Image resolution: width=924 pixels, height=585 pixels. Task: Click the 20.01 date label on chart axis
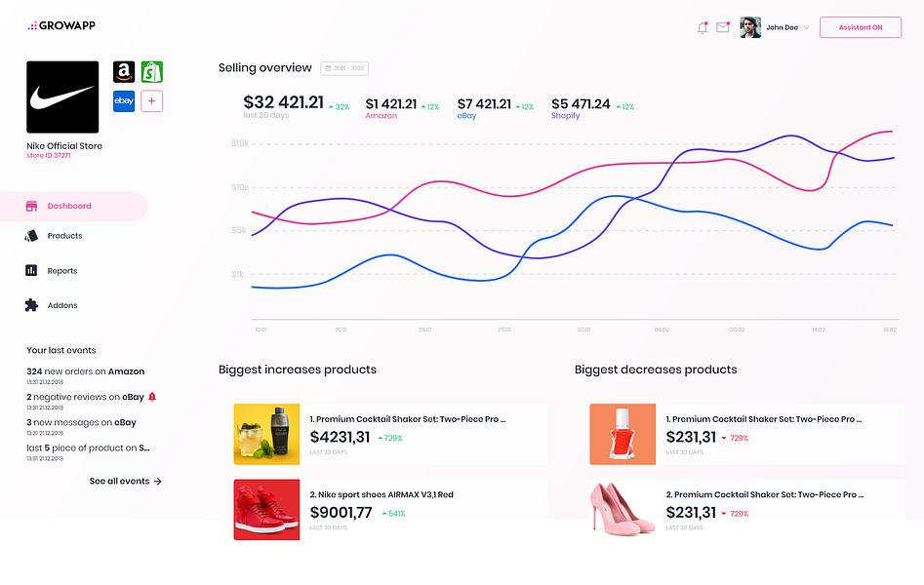424,330
